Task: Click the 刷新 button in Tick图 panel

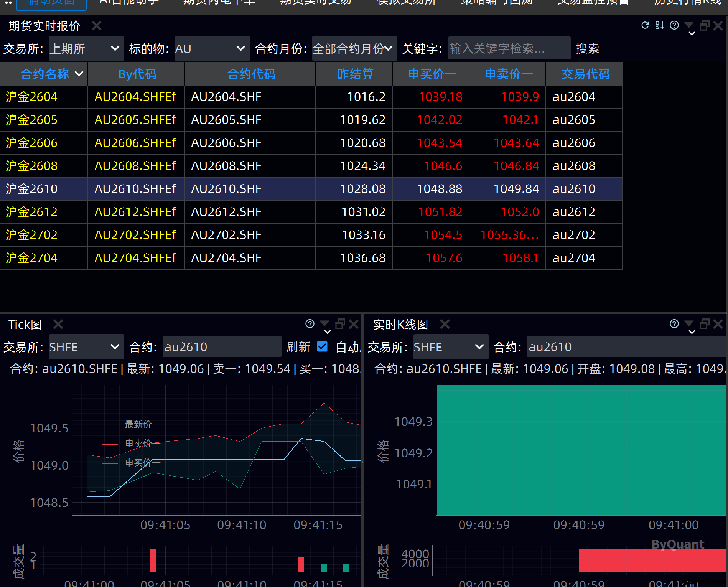Action: 298,347
